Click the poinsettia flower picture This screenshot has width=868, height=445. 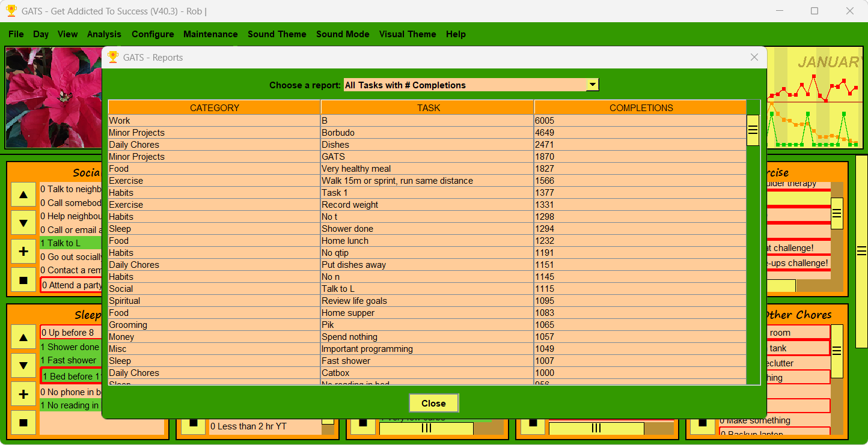tap(54, 97)
